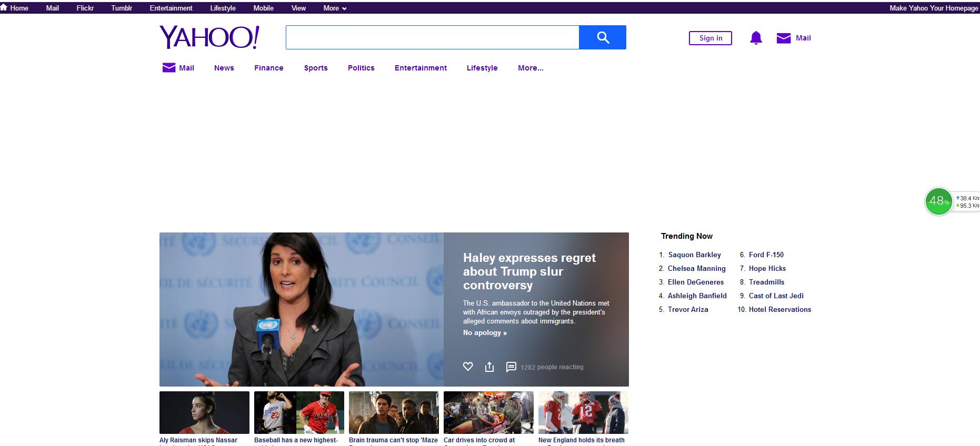Go to the Finance section
980x446 pixels.
coord(269,68)
